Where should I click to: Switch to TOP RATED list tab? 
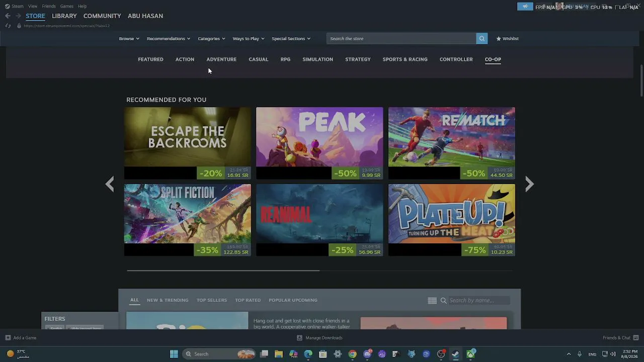coord(248,300)
